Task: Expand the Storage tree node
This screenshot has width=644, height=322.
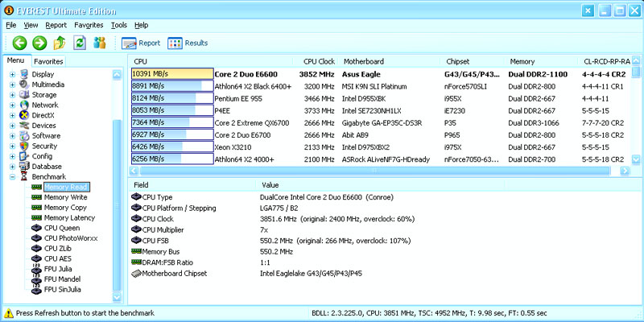Action: pos(12,95)
